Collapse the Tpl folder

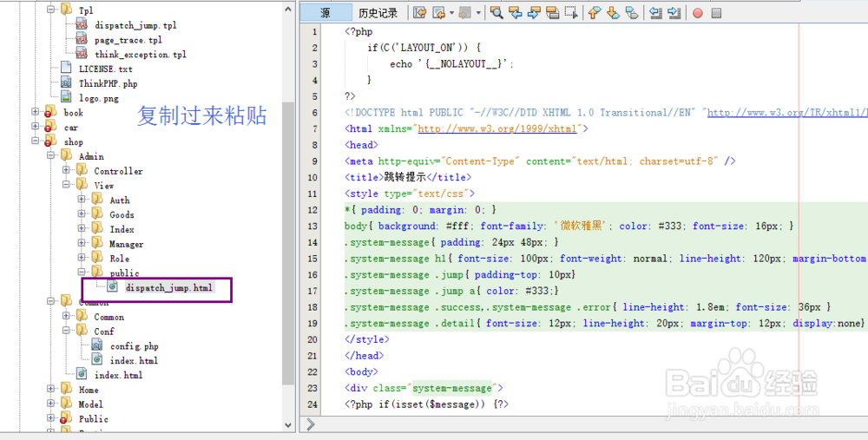click(x=51, y=10)
